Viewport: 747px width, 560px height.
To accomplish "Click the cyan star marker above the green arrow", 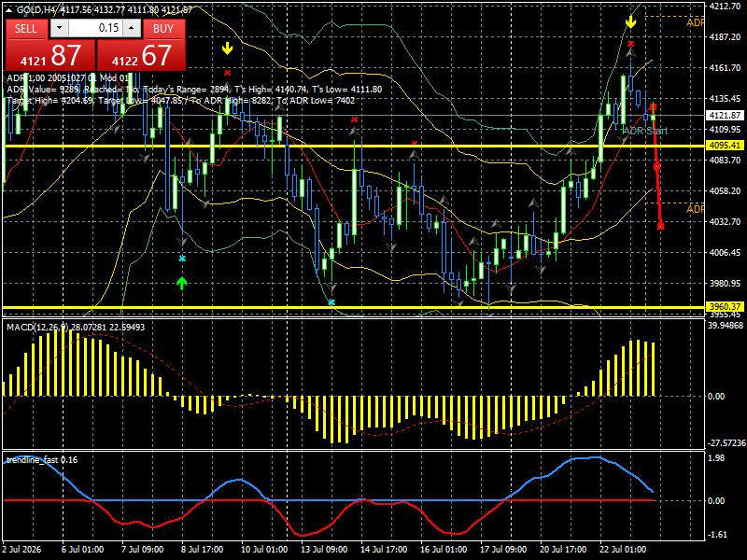I will 182,259.
